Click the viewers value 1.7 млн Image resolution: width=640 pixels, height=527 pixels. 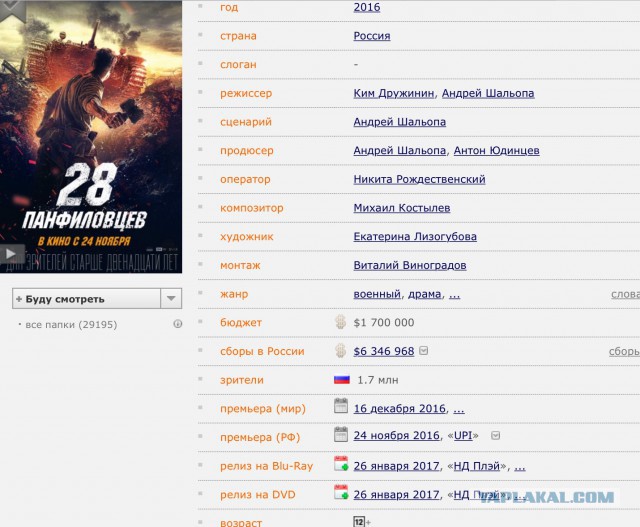tap(378, 380)
